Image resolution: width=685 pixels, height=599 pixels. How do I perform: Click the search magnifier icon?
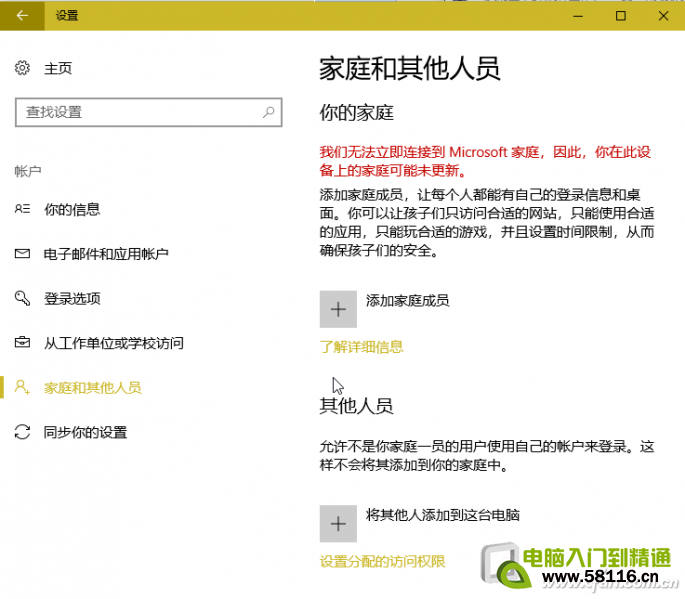[x=269, y=112]
